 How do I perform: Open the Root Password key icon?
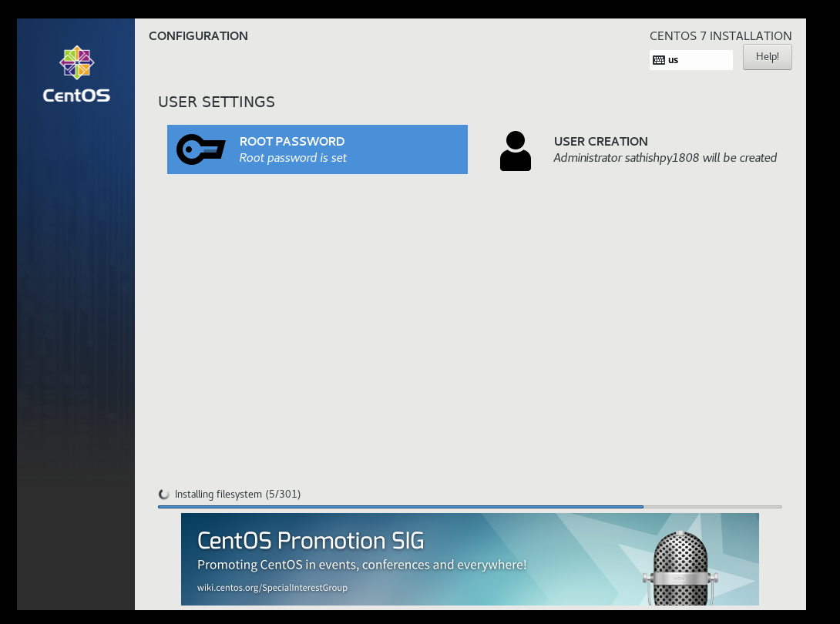tap(201, 149)
